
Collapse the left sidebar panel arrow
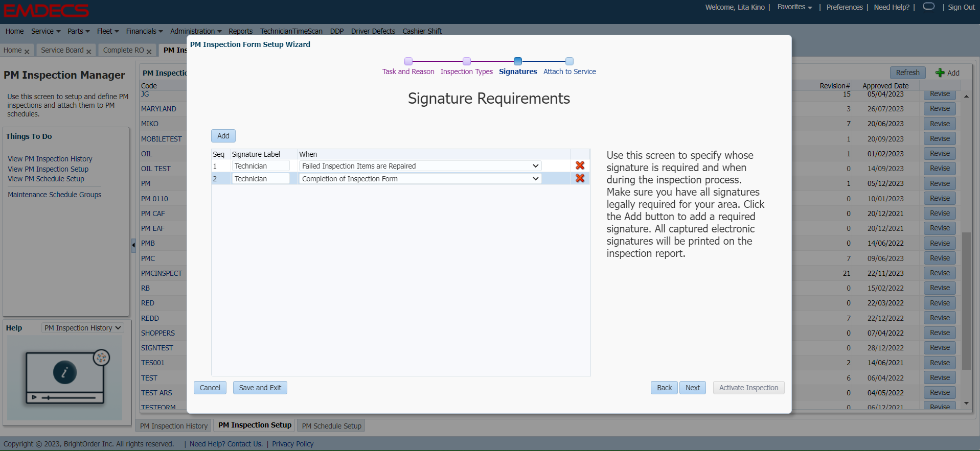click(x=133, y=245)
